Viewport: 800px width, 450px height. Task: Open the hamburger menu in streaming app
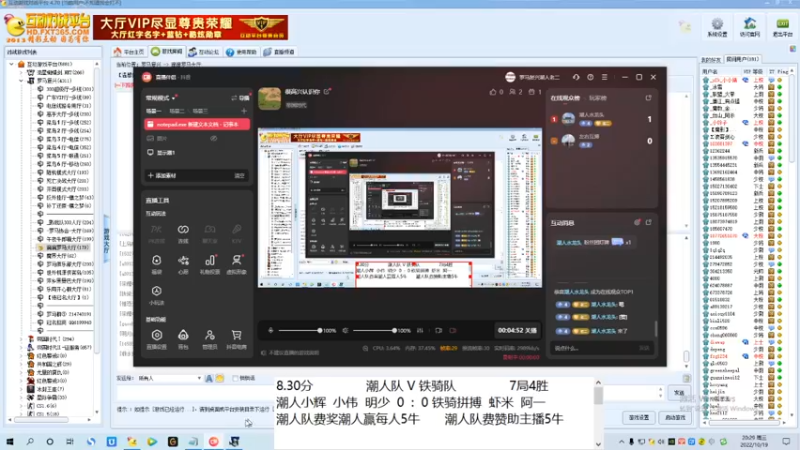(605, 77)
